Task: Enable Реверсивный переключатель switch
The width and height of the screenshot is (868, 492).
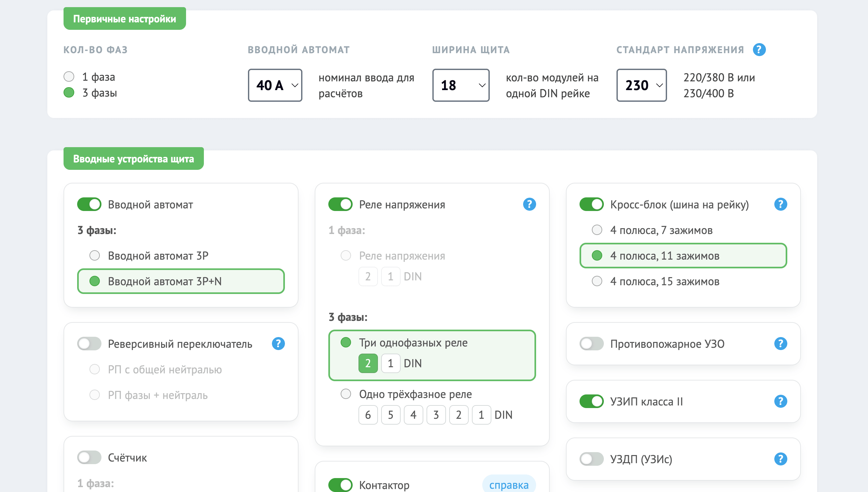Action: coord(89,344)
